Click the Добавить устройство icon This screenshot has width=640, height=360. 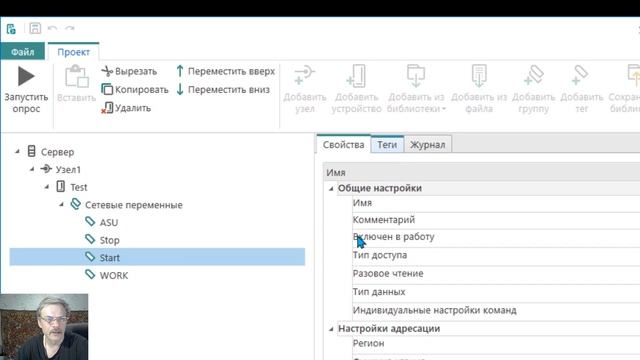[356, 76]
